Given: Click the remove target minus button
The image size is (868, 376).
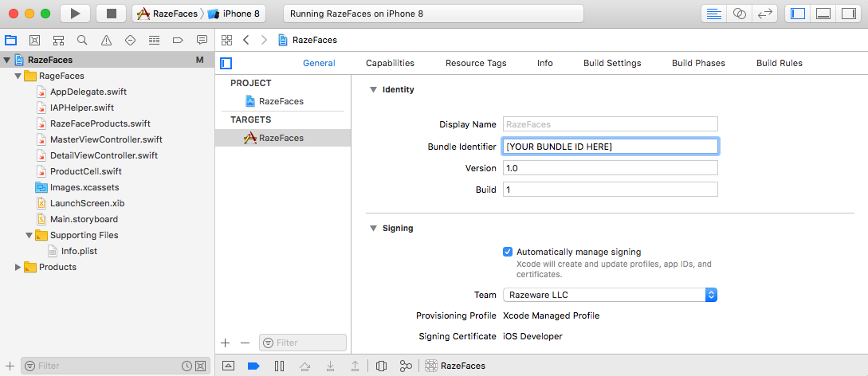Looking at the screenshot, I should tap(245, 343).
